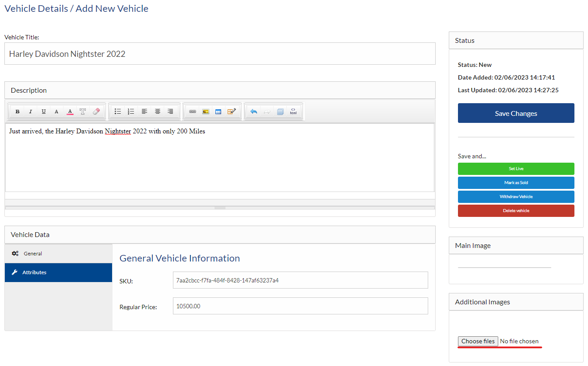Click the green Set Live button
Viewport: 588px width, 366px height.
516,169
